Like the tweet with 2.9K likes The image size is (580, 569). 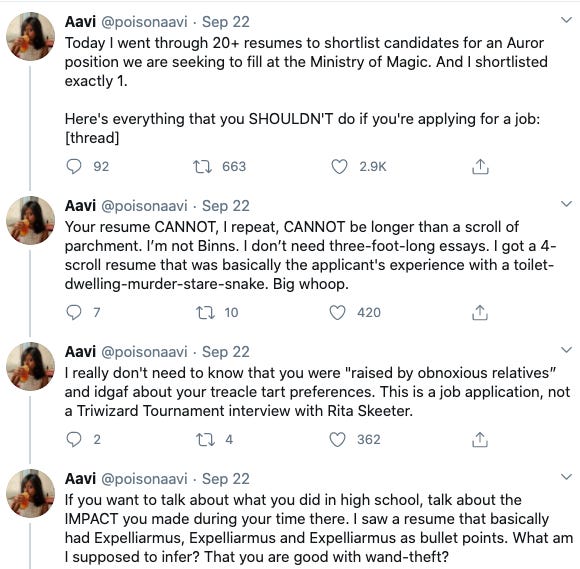(339, 166)
